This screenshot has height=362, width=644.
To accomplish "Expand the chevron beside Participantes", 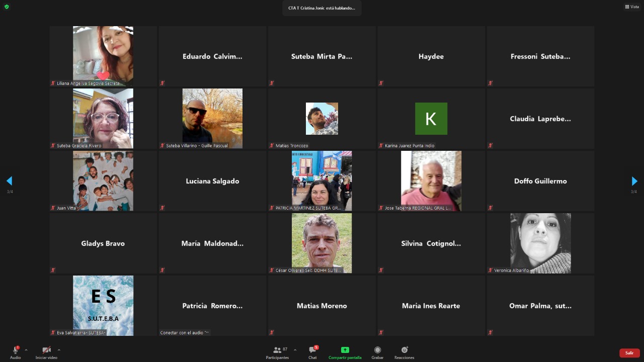I will pyautogui.click(x=295, y=350).
